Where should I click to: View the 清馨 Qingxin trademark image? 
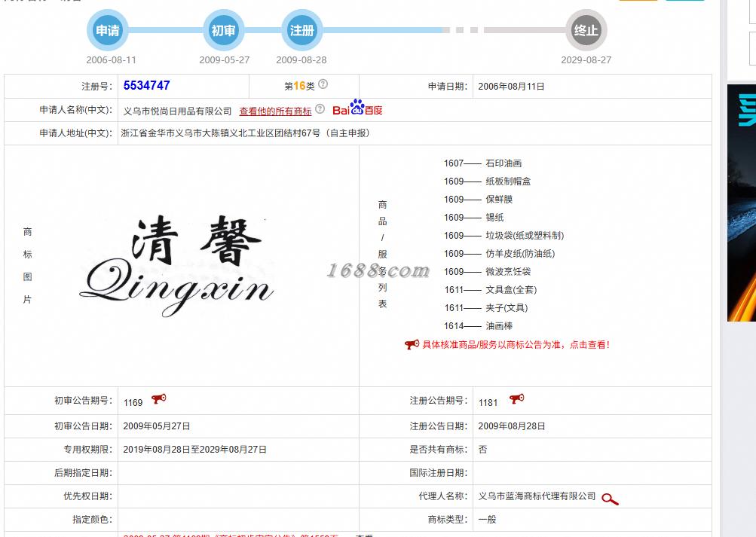coord(177,265)
